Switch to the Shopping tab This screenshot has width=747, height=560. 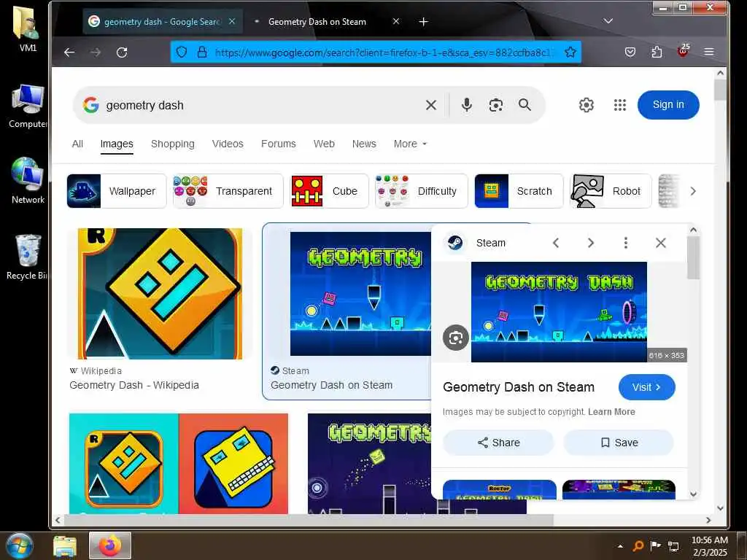point(172,144)
